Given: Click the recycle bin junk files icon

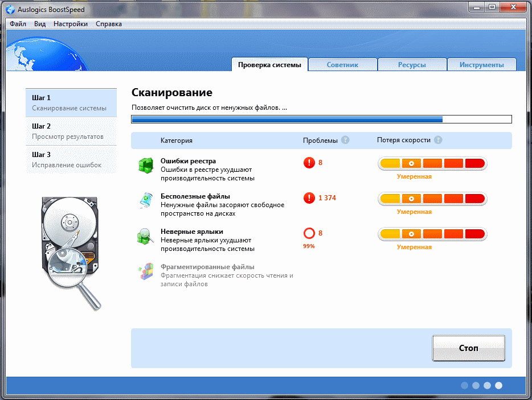Looking at the screenshot, I should click(x=146, y=200).
